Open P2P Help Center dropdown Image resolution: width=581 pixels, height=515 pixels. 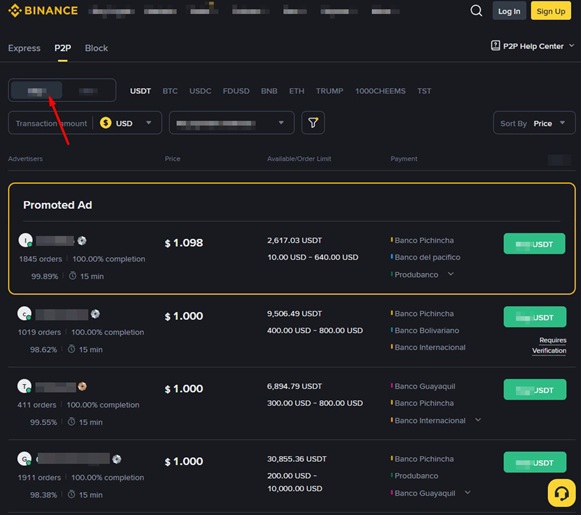pos(532,46)
